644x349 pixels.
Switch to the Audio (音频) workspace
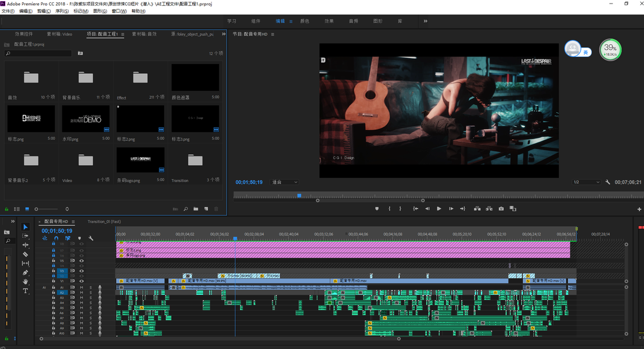pos(353,21)
